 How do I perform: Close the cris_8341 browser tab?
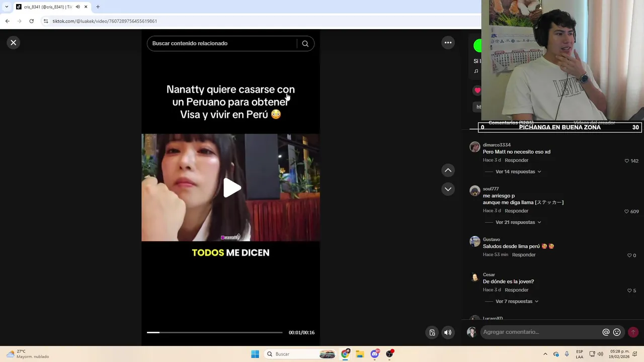[x=86, y=7]
